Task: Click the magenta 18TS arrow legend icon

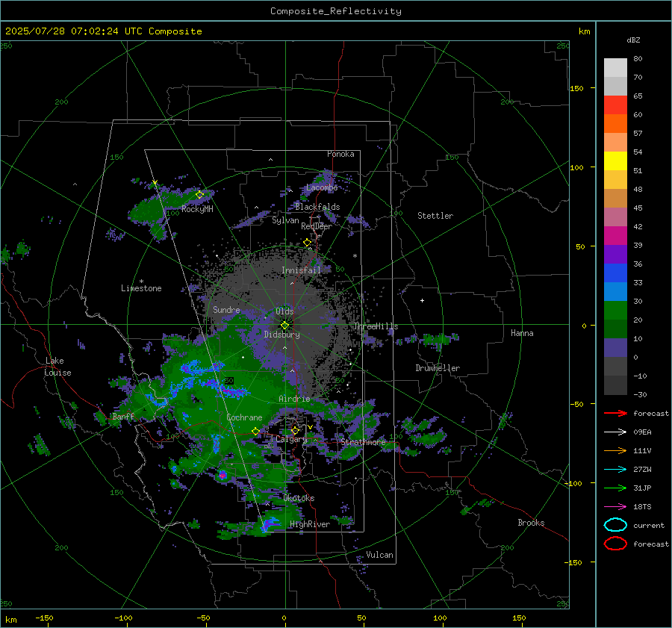Action: click(x=615, y=507)
